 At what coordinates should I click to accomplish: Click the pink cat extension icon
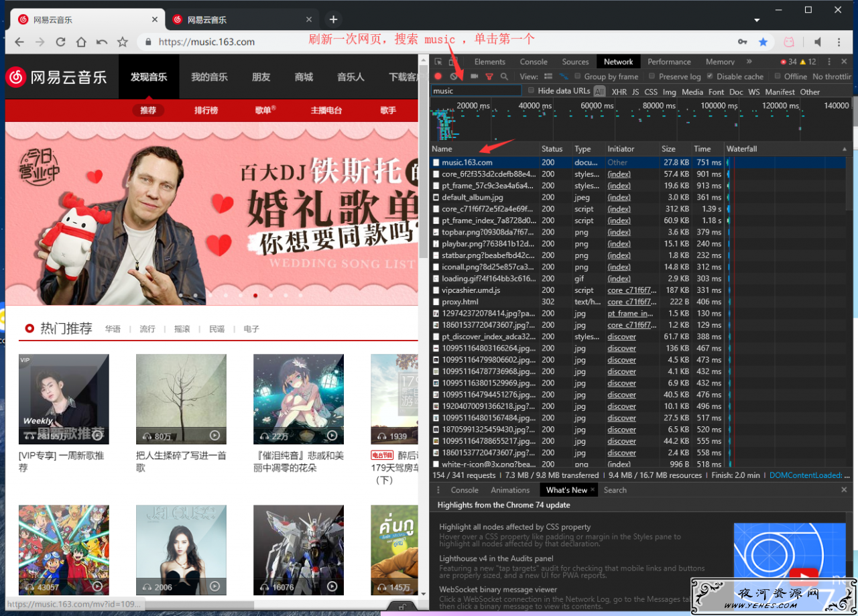coord(790,42)
